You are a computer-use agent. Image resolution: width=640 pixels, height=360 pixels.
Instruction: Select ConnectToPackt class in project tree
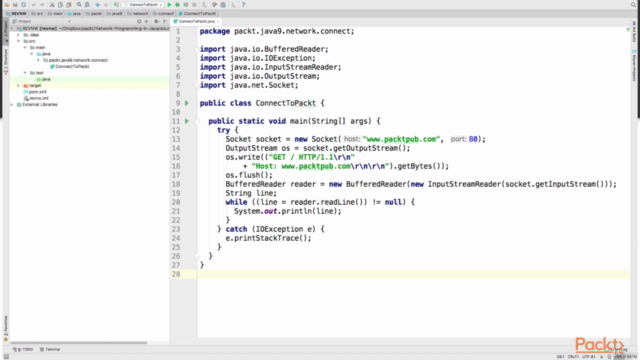69,67
